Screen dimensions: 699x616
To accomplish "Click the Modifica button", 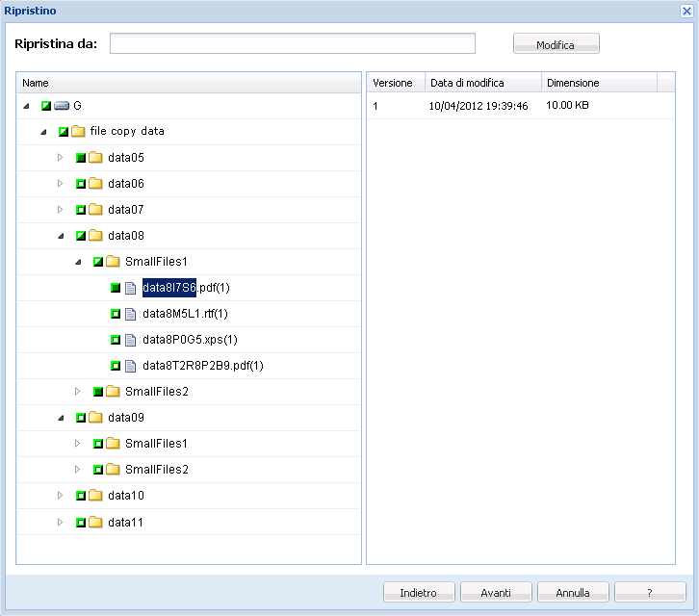I will [556, 45].
